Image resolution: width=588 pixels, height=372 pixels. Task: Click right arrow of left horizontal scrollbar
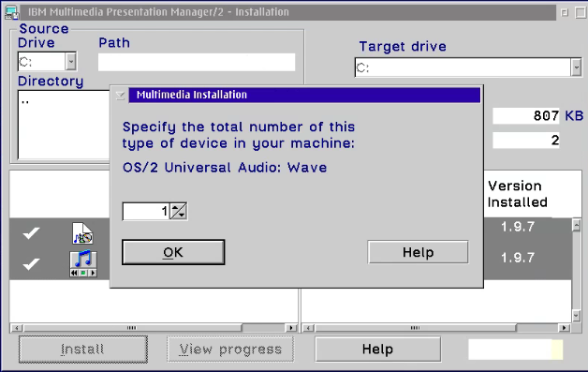pos(291,328)
